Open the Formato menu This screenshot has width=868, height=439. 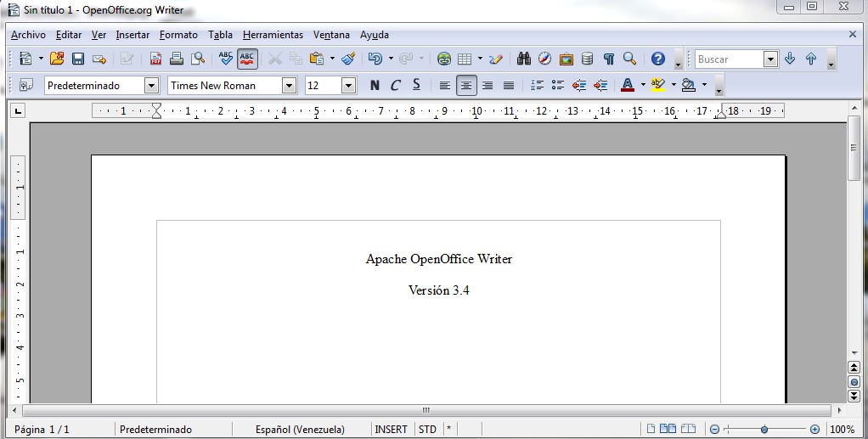178,35
